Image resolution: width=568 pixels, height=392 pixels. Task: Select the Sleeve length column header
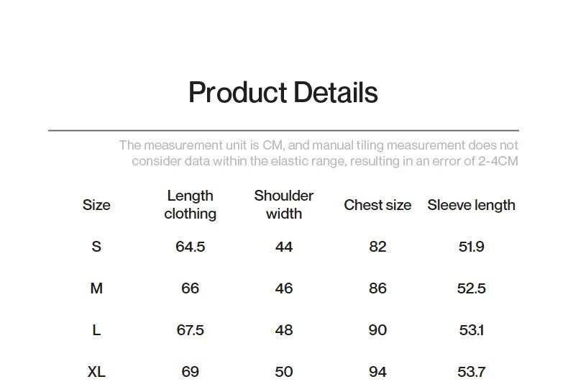(471, 205)
